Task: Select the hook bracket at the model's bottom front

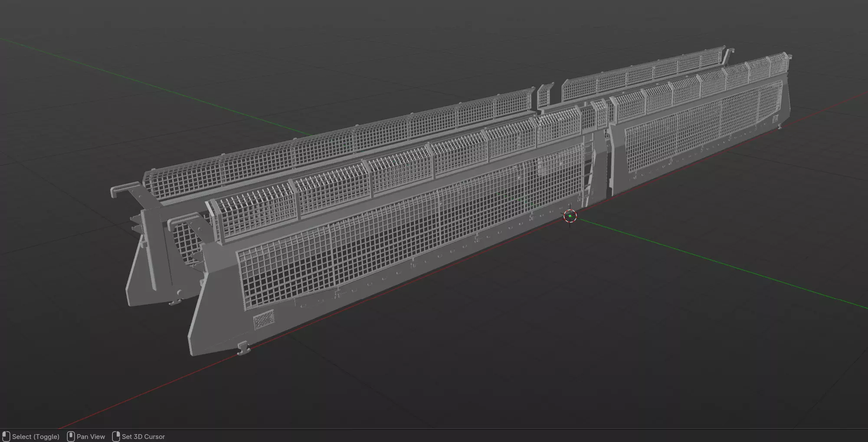Action: point(244,348)
